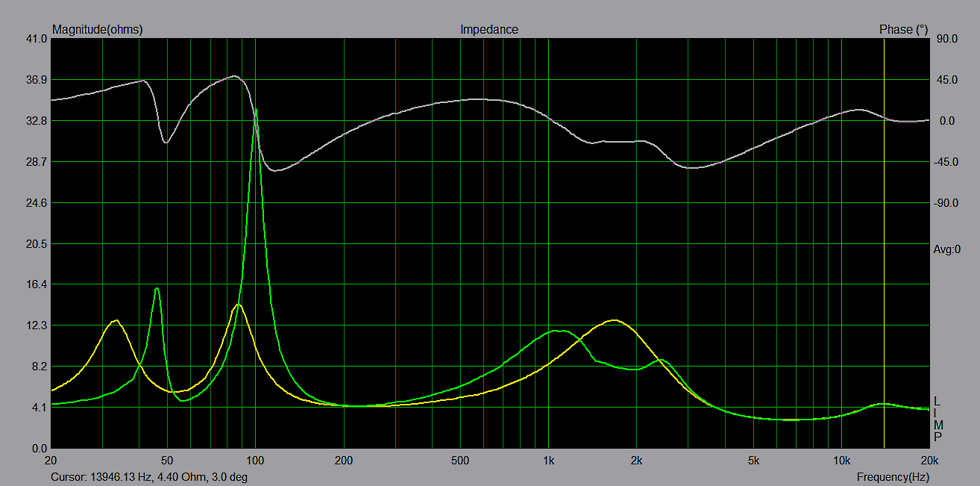Click the '24.6' magnitude axis value
The height and width of the screenshot is (486, 980).
click(37, 203)
